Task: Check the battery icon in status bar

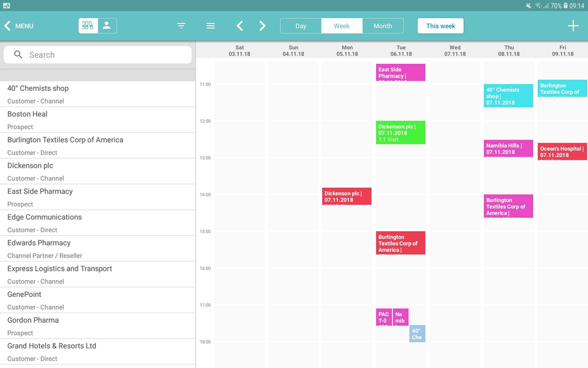Action: [566, 6]
